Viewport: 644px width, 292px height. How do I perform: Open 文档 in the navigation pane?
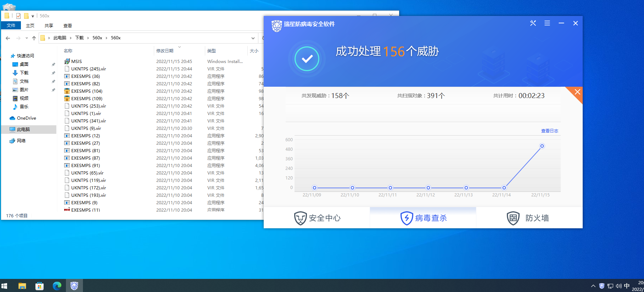point(24,81)
